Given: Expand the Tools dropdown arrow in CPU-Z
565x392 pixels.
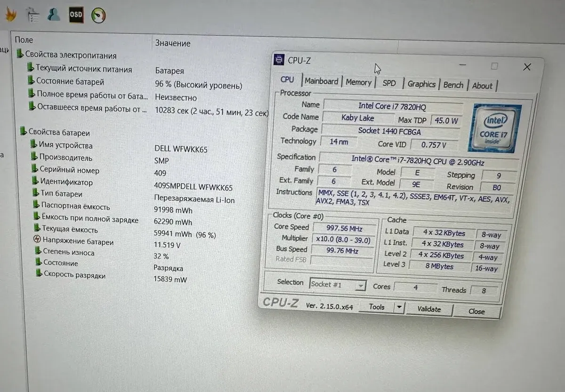Looking at the screenshot, I should pyautogui.click(x=399, y=308).
